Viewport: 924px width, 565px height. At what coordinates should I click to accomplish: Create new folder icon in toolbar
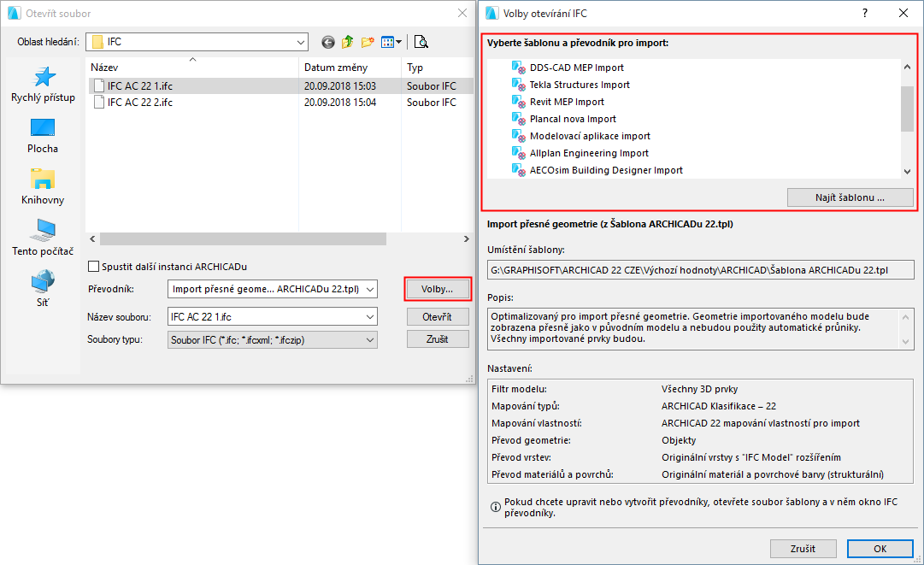[368, 42]
